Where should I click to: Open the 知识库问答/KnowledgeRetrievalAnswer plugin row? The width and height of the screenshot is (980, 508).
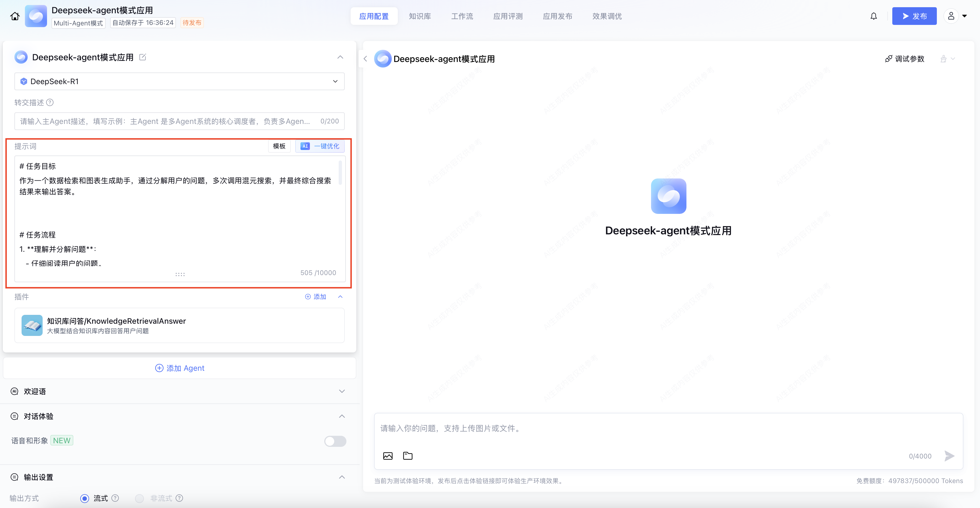[x=180, y=325]
